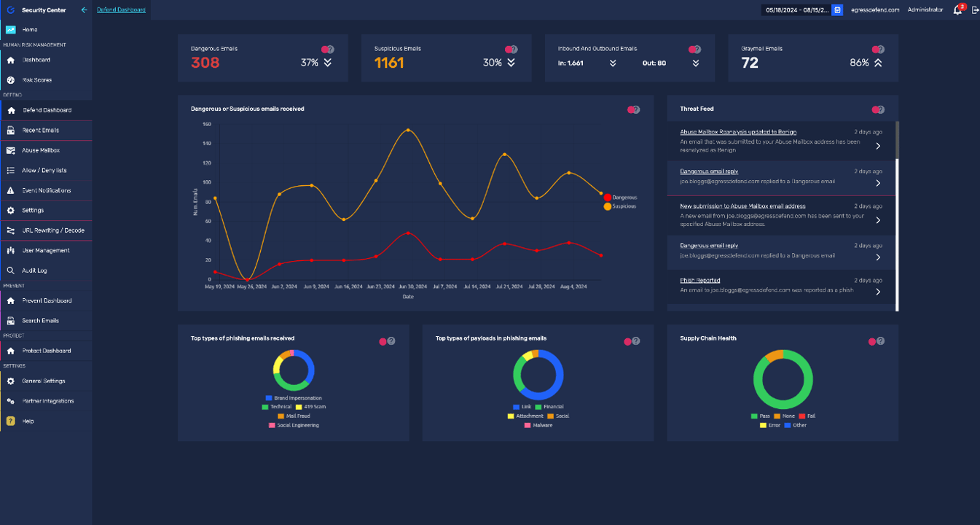Toggle Suspicious series in chart legend

[621, 206]
